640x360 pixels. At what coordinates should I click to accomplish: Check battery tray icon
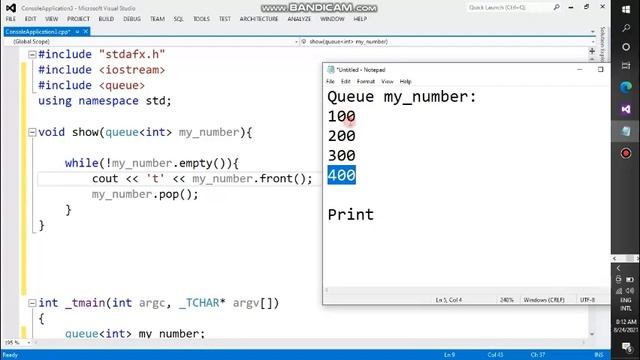point(630,280)
